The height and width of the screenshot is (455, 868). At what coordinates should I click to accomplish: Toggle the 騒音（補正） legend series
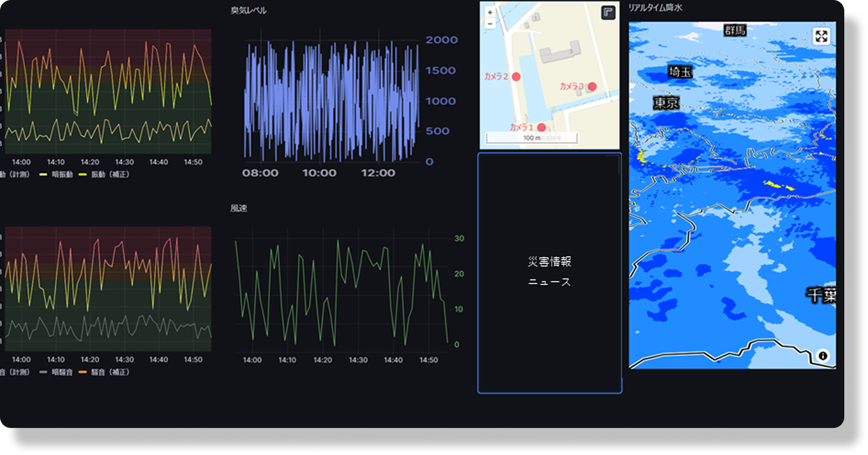[x=104, y=372]
